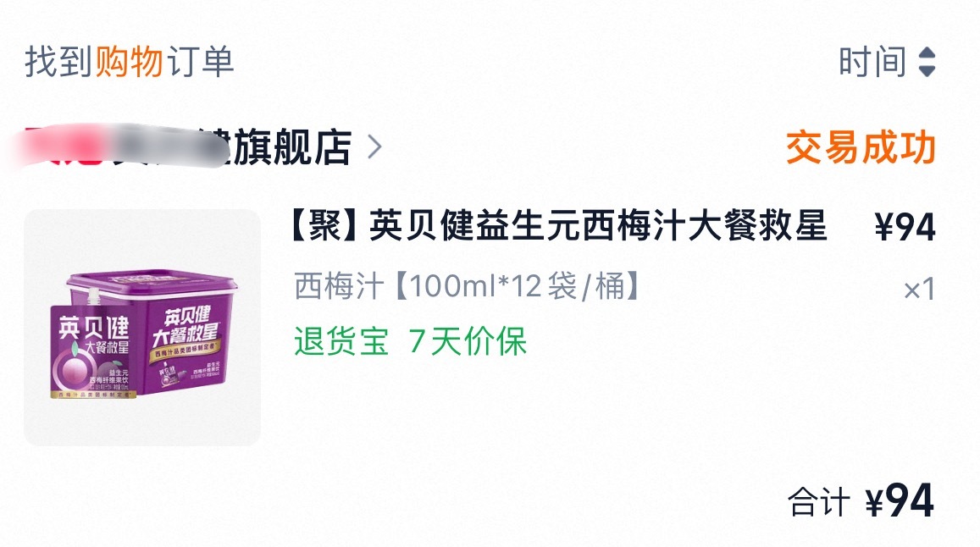Click the orange 购物 keyword in header

coord(130,62)
